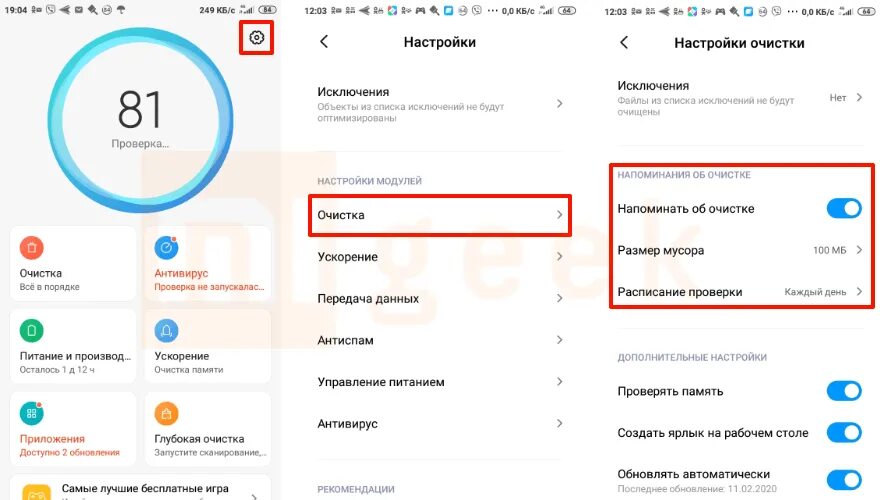Open the Антиспам module settings
Viewport: 880px width, 500px height.
pos(440,340)
